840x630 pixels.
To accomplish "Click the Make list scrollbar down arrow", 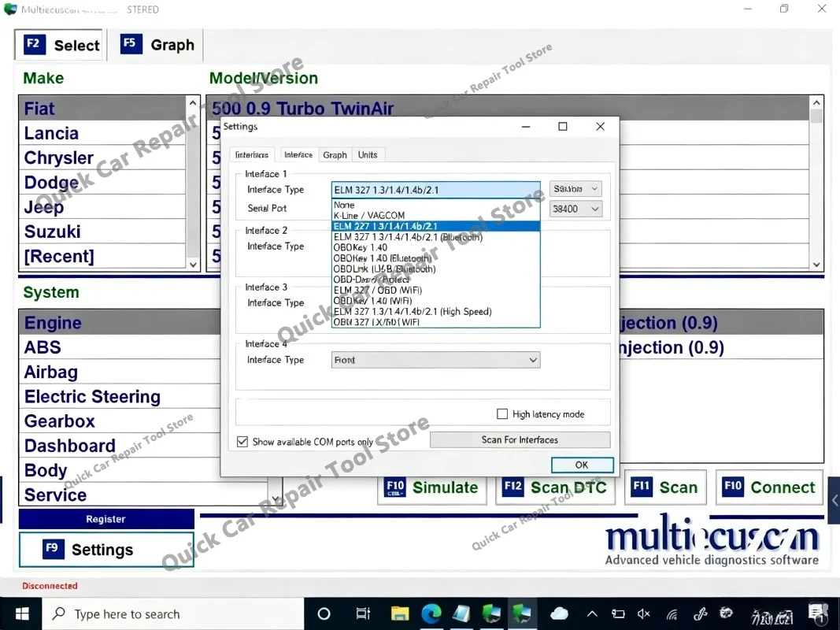I will point(193,264).
